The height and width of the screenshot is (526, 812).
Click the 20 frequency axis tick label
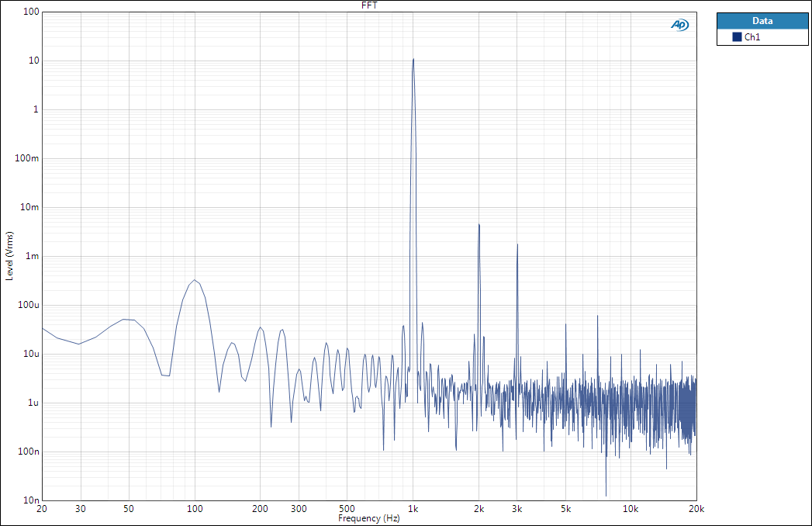(x=42, y=509)
